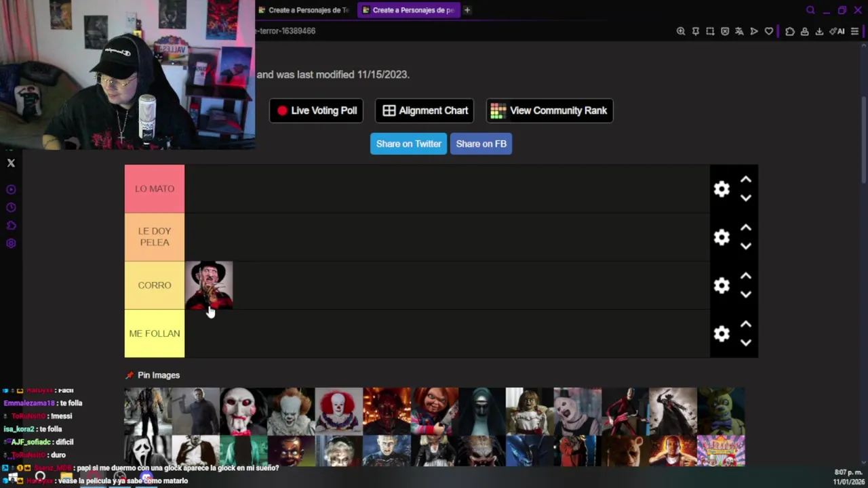Viewport: 868px width, 488px height.
Task: Click Share on Twitter button
Action: 408,144
